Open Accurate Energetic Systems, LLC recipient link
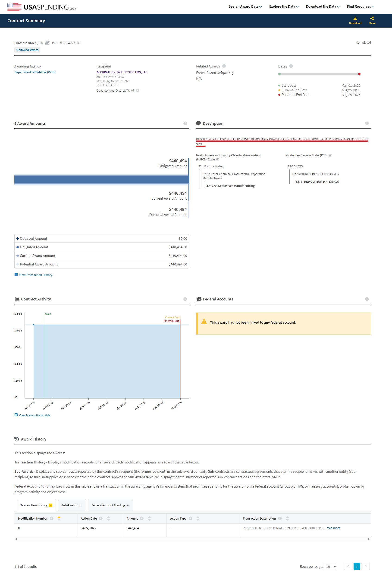 (122, 72)
